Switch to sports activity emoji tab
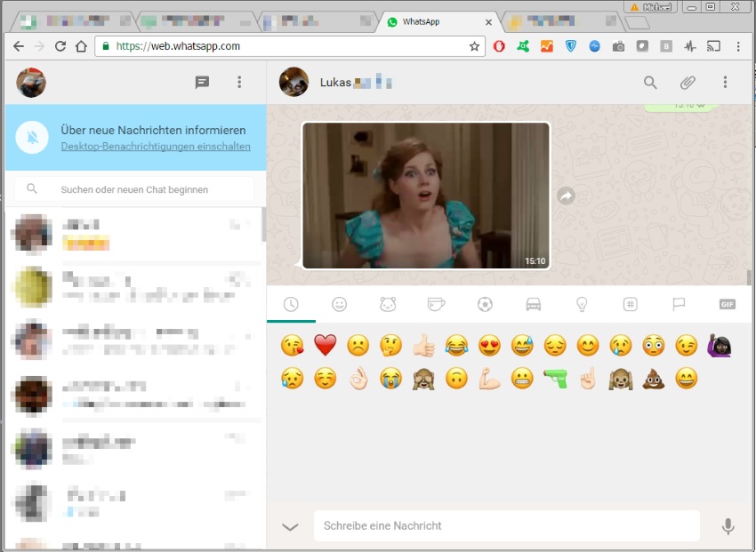The height and width of the screenshot is (552, 756). [485, 304]
